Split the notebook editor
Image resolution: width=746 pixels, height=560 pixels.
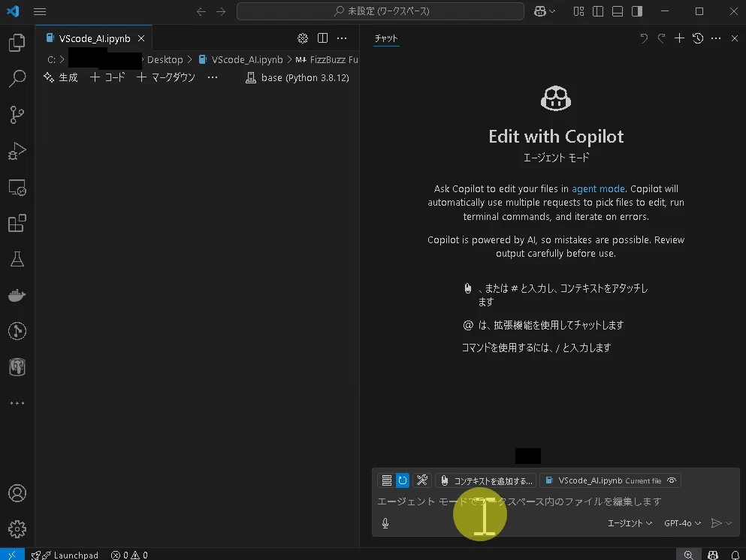click(322, 38)
